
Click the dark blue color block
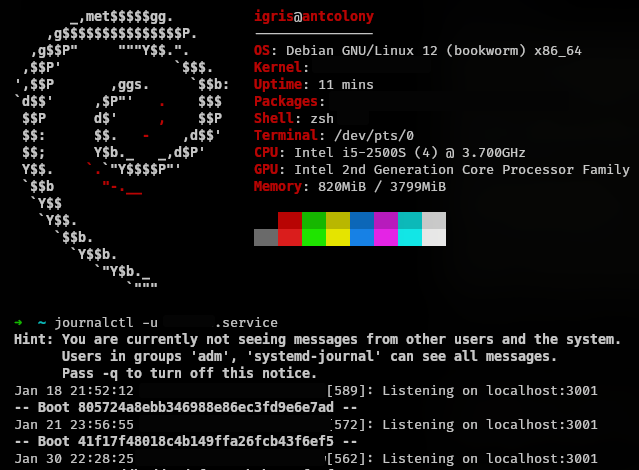pyautogui.click(x=362, y=220)
